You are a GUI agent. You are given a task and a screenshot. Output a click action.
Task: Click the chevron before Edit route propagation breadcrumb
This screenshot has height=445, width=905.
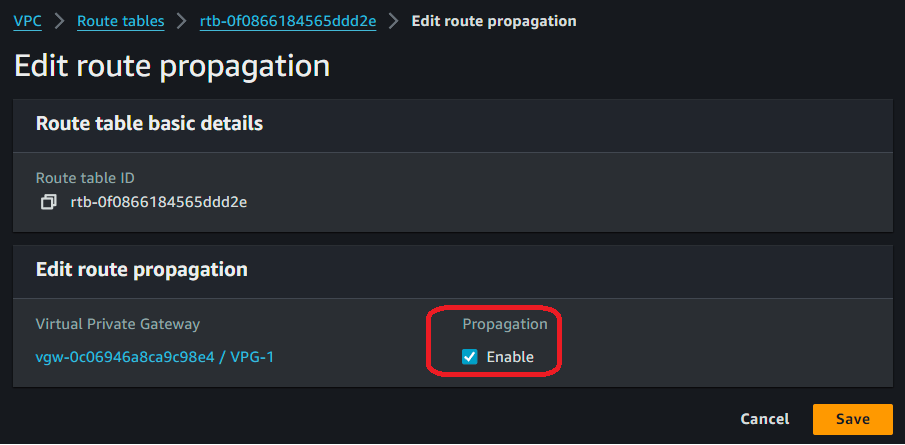(394, 21)
